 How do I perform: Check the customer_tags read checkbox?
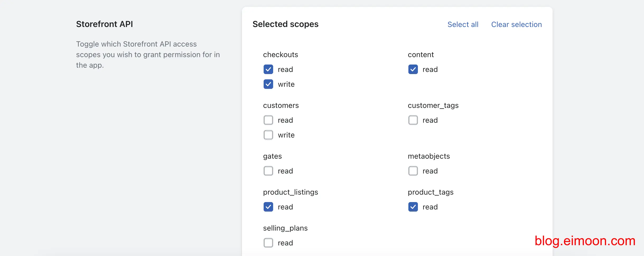tap(413, 120)
